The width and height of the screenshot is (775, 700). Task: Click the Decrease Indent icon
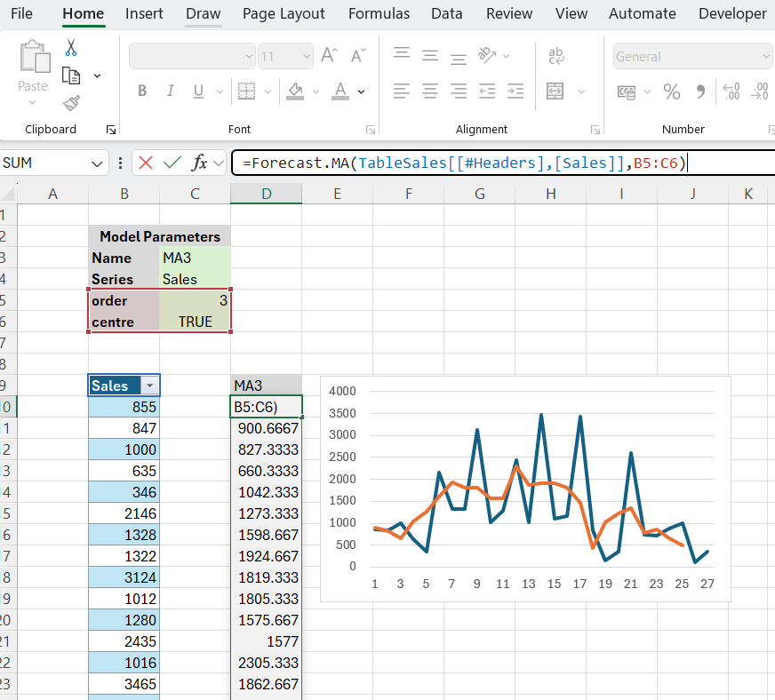(x=488, y=91)
